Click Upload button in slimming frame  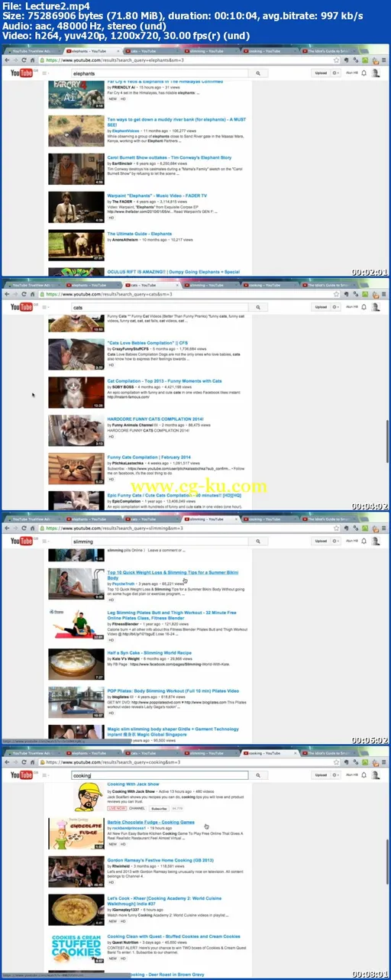(x=321, y=541)
